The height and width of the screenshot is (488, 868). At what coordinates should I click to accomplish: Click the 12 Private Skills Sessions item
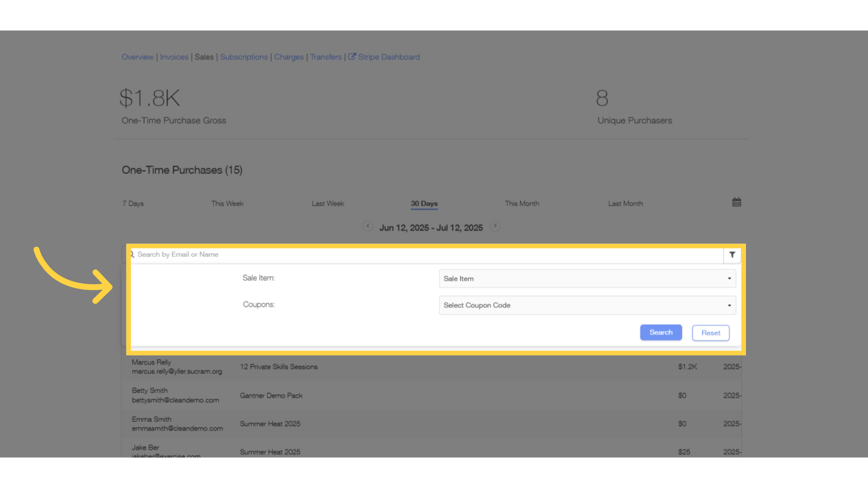pyautogui.click(x=278, y=367)
